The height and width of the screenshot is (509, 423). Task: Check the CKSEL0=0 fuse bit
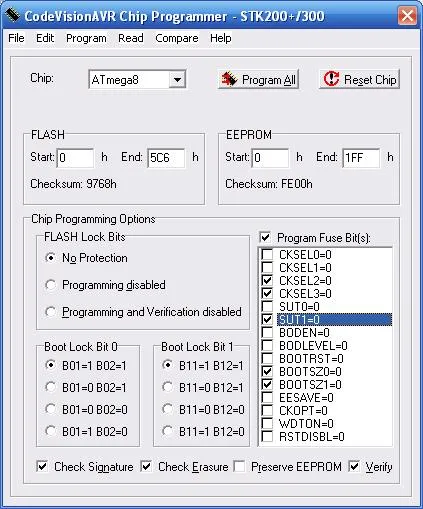(x=267, y=254)
